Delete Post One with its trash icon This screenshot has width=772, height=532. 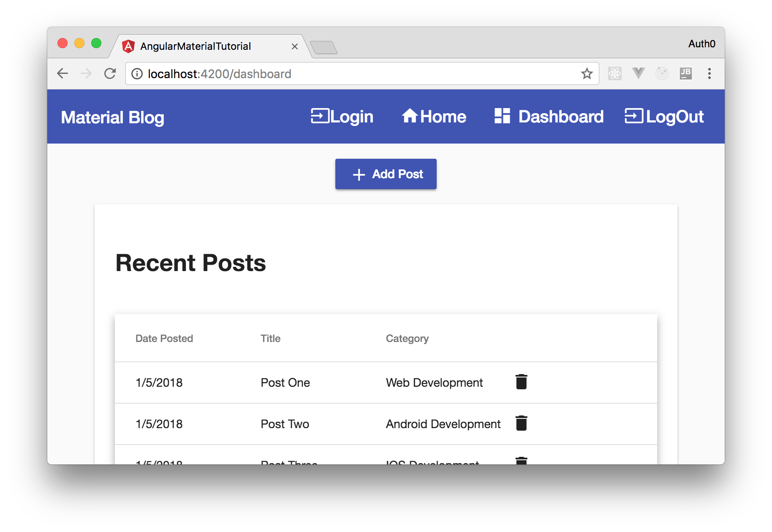[x=521, y=382]
